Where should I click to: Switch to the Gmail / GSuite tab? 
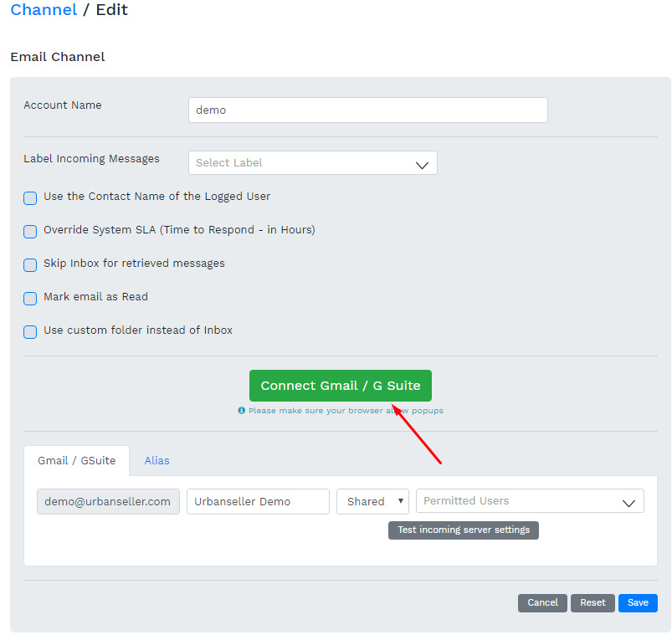tap(76, 460)
